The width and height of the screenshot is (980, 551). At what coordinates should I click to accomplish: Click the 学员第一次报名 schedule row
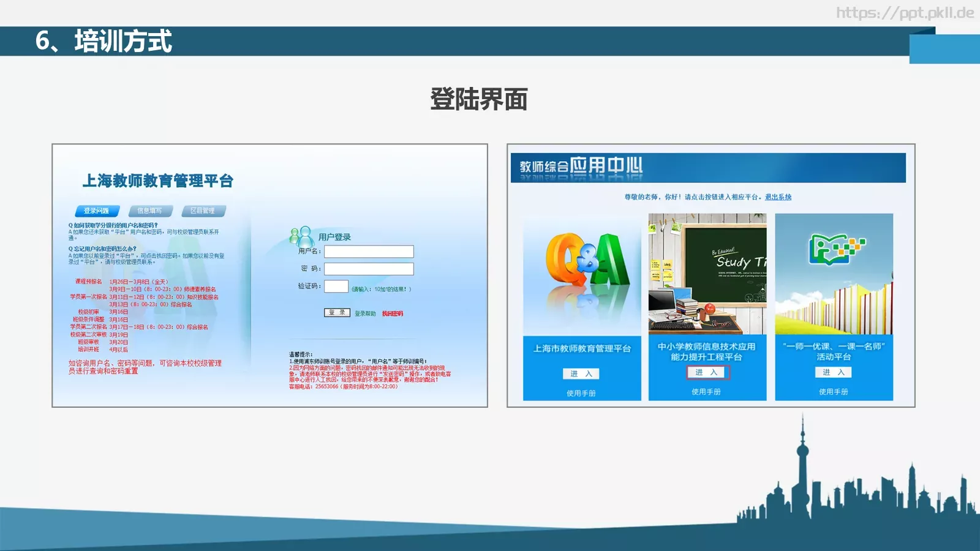click(144, 297)
